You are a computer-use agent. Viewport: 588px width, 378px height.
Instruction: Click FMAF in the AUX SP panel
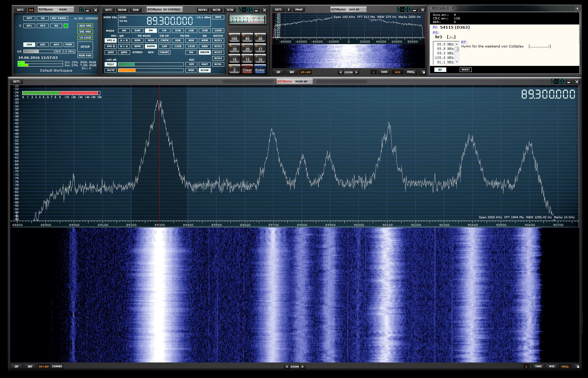pos(299,10)
